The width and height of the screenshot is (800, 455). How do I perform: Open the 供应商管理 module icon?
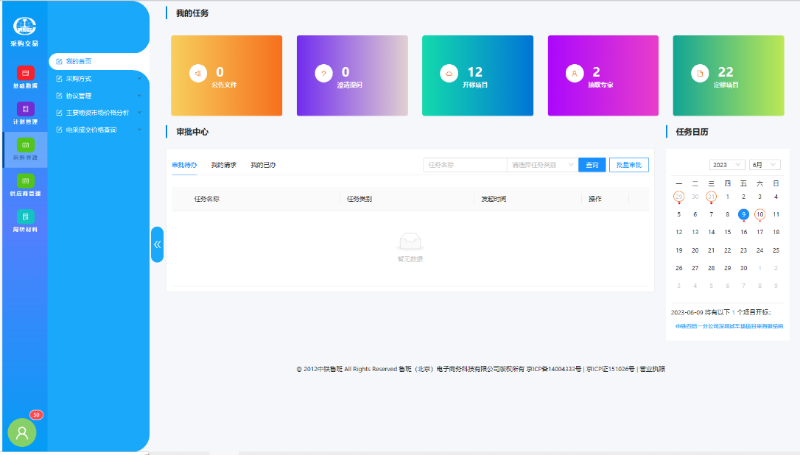tap(25, 181)
